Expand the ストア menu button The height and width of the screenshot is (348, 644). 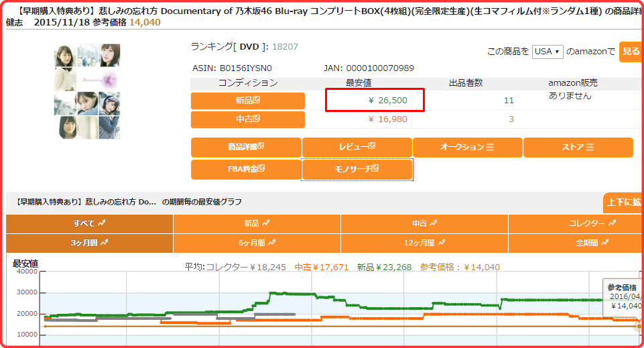click(578, 147)
